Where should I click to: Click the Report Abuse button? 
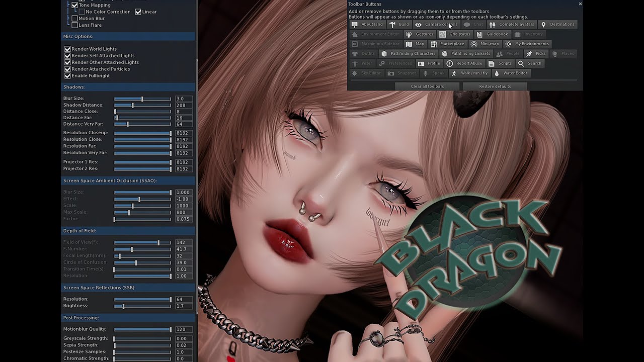[464, 63]
